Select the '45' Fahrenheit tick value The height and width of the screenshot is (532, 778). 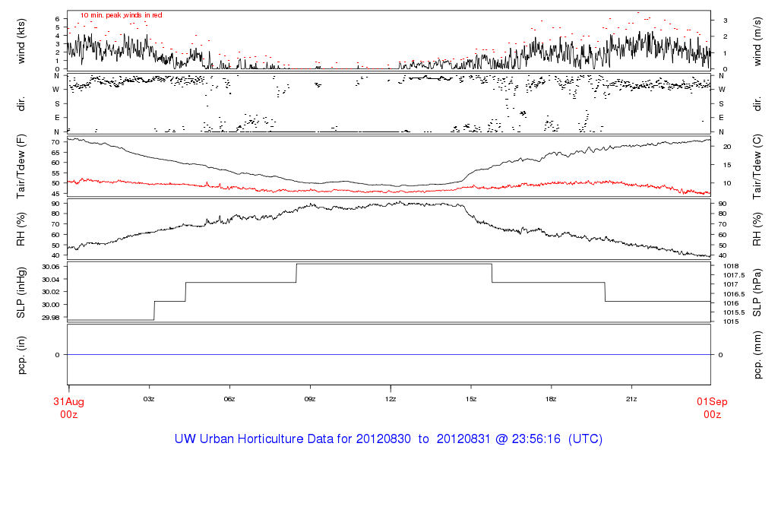pyautogui.click(x=55, y=194)
